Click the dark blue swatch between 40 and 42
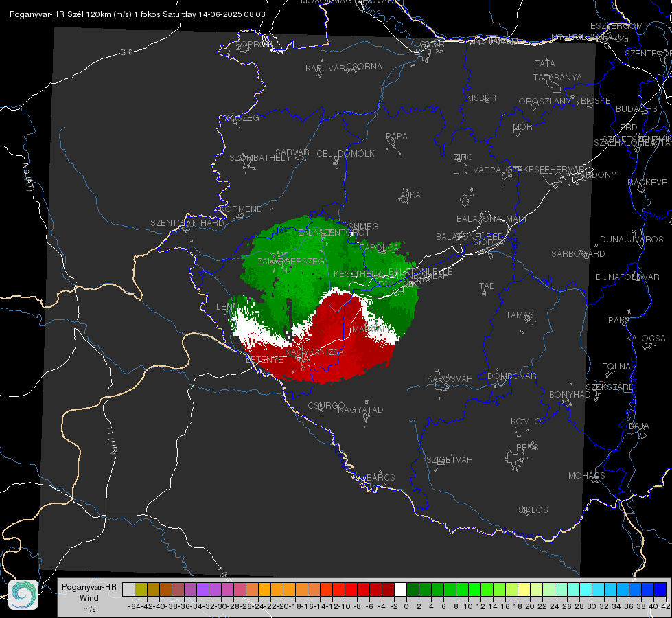Screen dimensions: 672x618 click(x=660, y=590)
